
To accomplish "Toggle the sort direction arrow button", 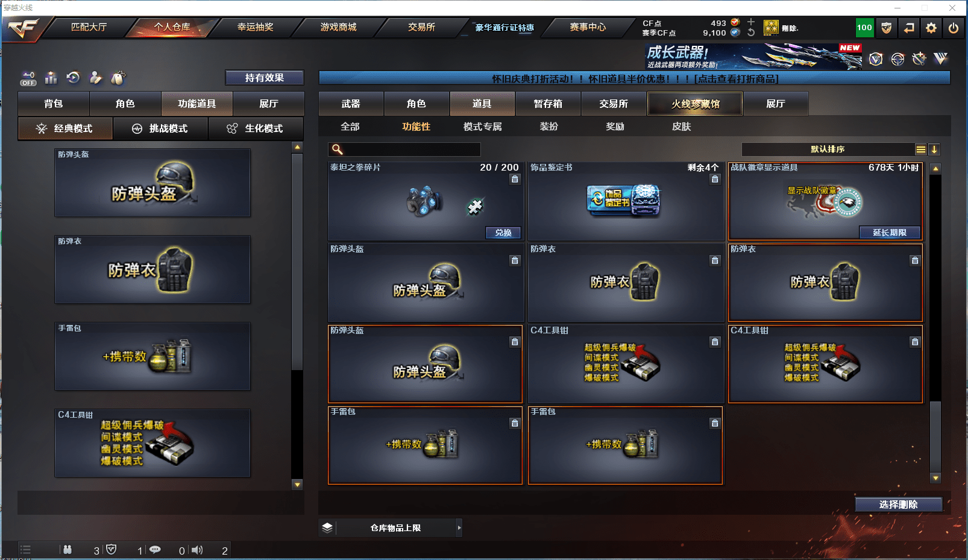I will tap(934, 149).
